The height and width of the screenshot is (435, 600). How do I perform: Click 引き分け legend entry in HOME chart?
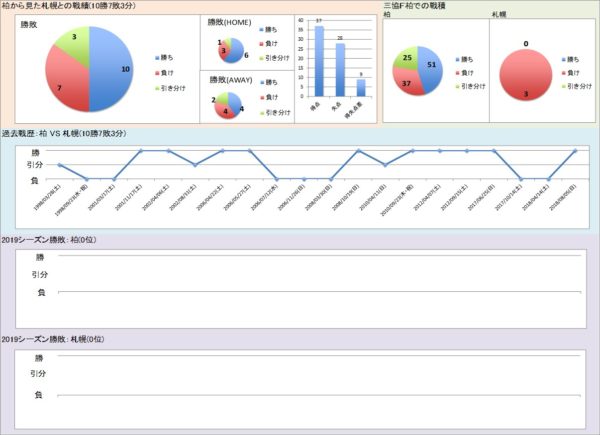(x=274, y=58)
